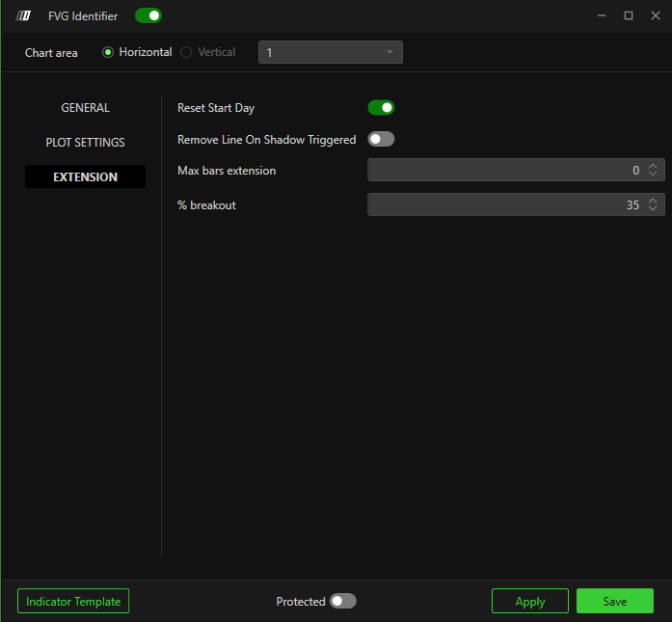Decrease Max bars extension with down arrow
The width and height of the screenshot is (672, 622).
tap(653, 175)
